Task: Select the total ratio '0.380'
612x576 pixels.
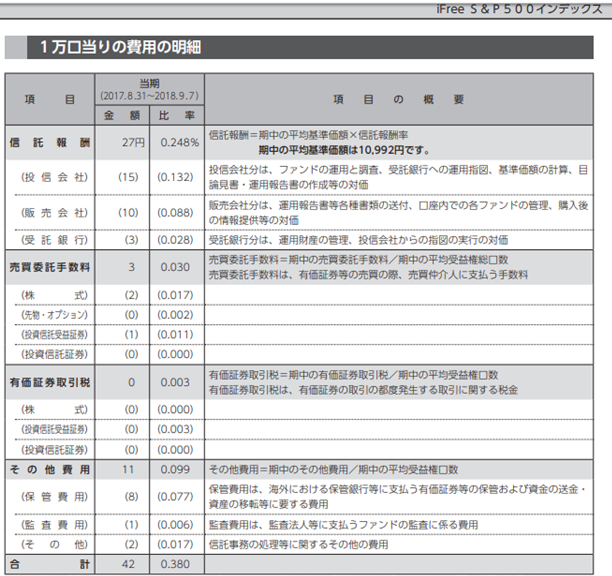Action: point(175,564)
